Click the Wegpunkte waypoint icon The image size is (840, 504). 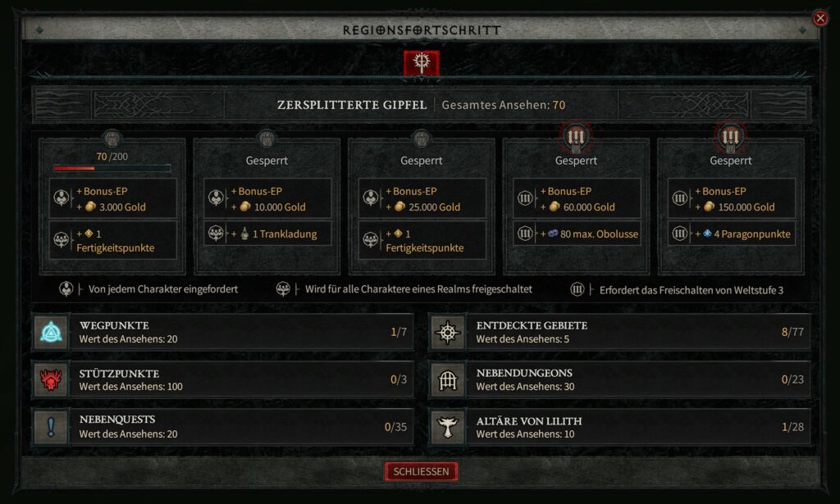pyautogui.click(x=51, y=332)
